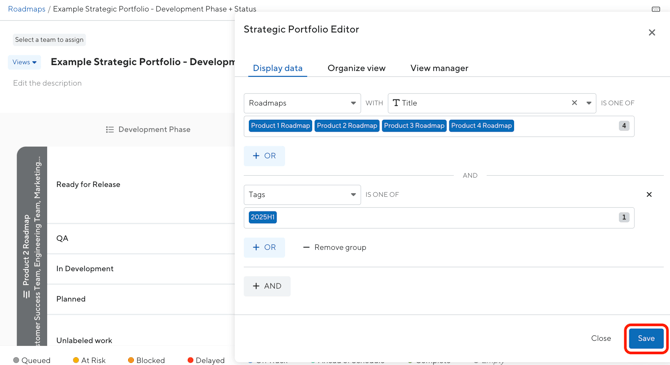This screenshot has height=365, width=670.
Task: Remove the Tags filter row
Action: coord(649,194)
